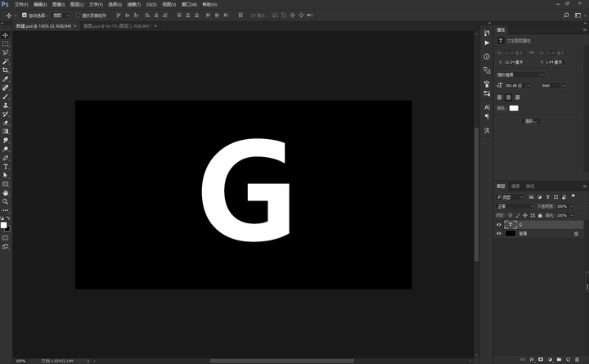The height and width of the screenshot is (364, 589).
Task: Click the white text color swatch
Action: click(514, 108)
